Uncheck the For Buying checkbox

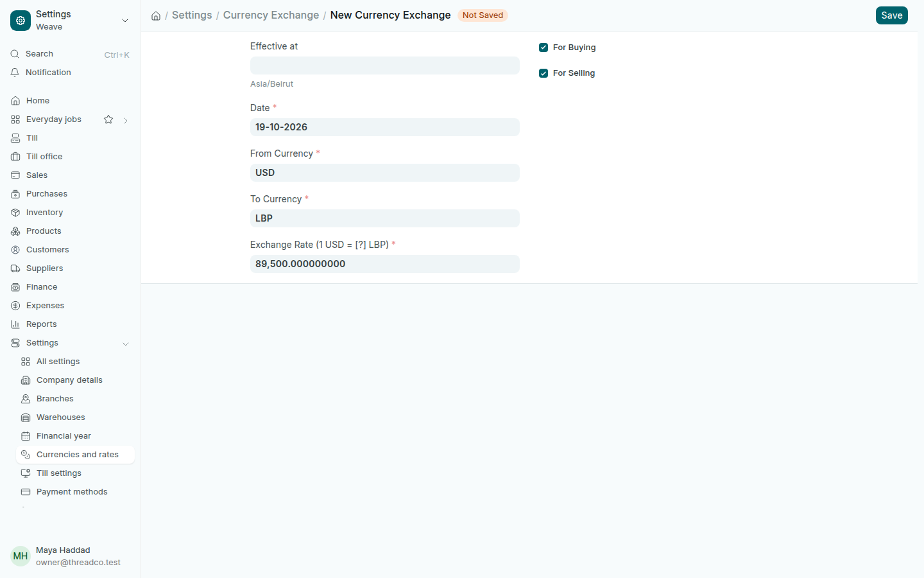[x=543, y=48]
